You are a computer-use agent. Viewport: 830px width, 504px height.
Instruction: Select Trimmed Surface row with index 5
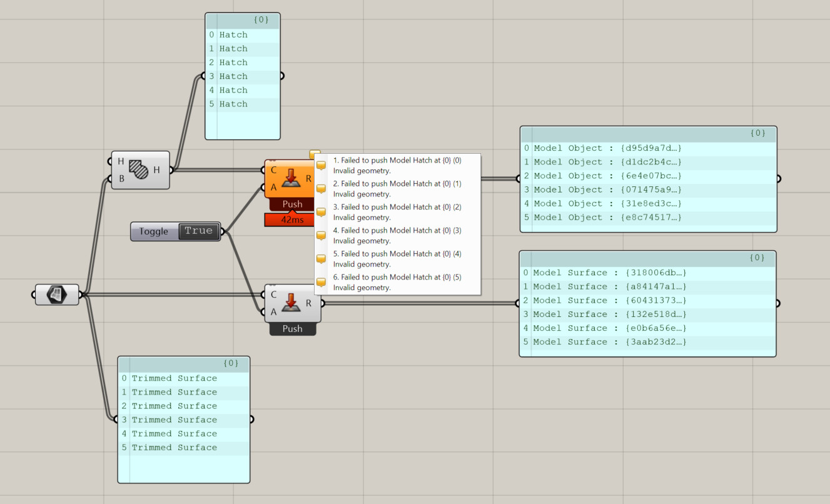point(184,448)
